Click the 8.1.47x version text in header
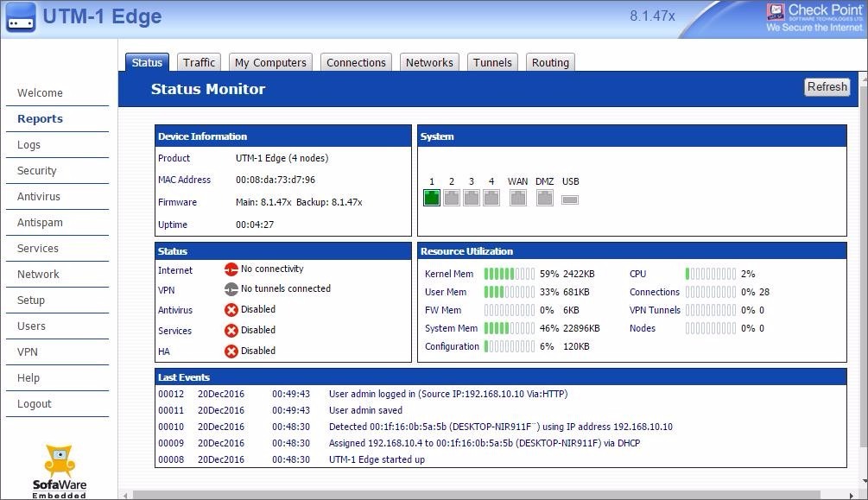868x500 pixels. (x=652, y=16)
